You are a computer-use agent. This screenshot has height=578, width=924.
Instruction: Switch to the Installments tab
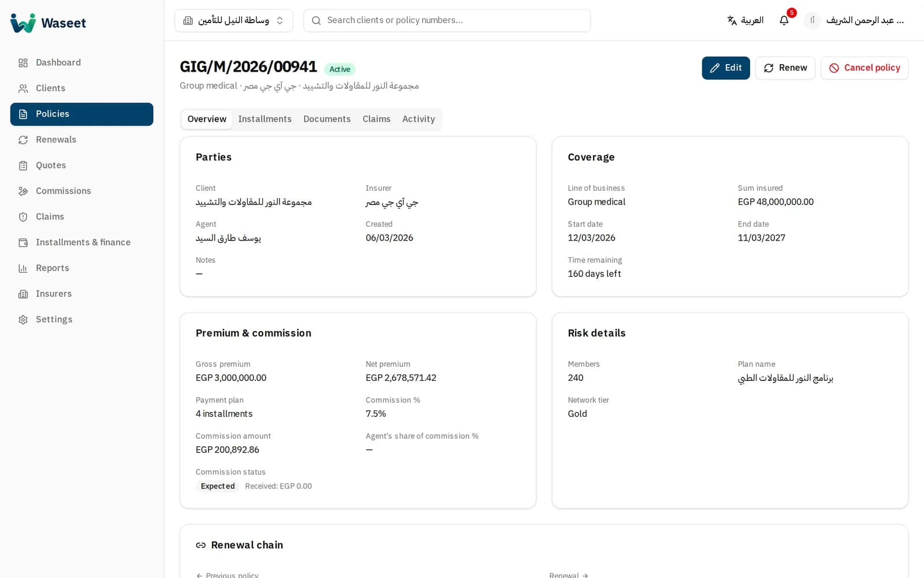264,119
